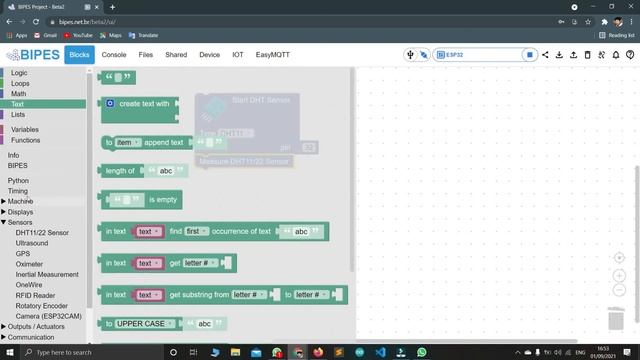Open the browser extensions puzzle icon
The height and width of the screenshot is (360, 640).
pos(604,22)
